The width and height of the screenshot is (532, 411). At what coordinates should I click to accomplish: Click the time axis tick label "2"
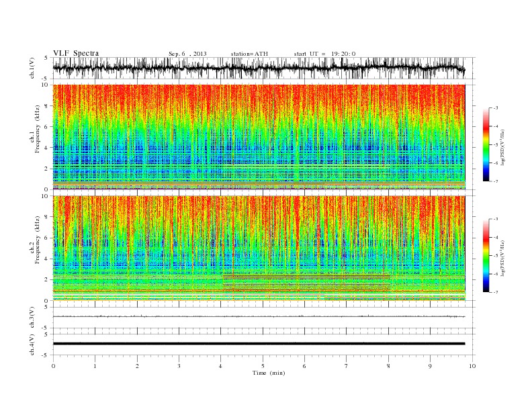point(137,366)
